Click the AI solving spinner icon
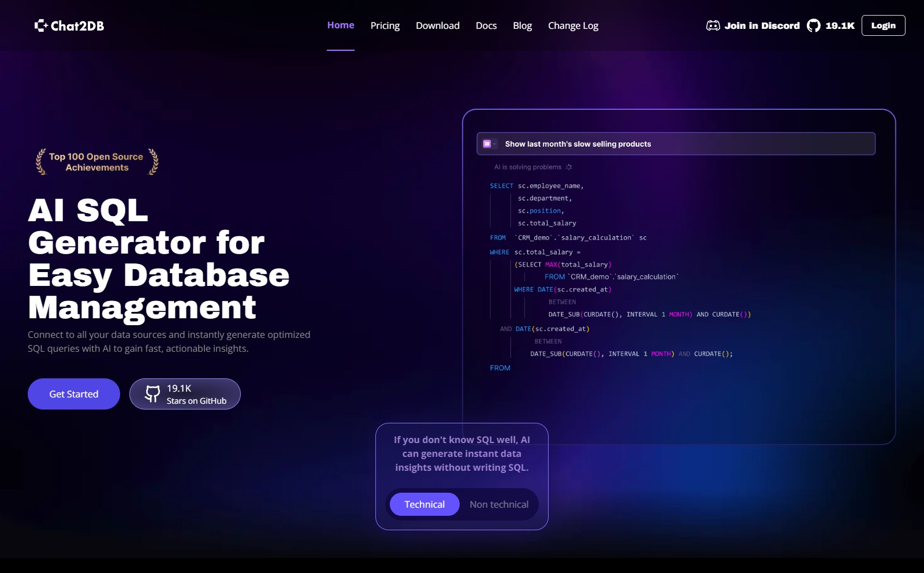The width and height of the screenshot is (924, 573). point(569,167)
